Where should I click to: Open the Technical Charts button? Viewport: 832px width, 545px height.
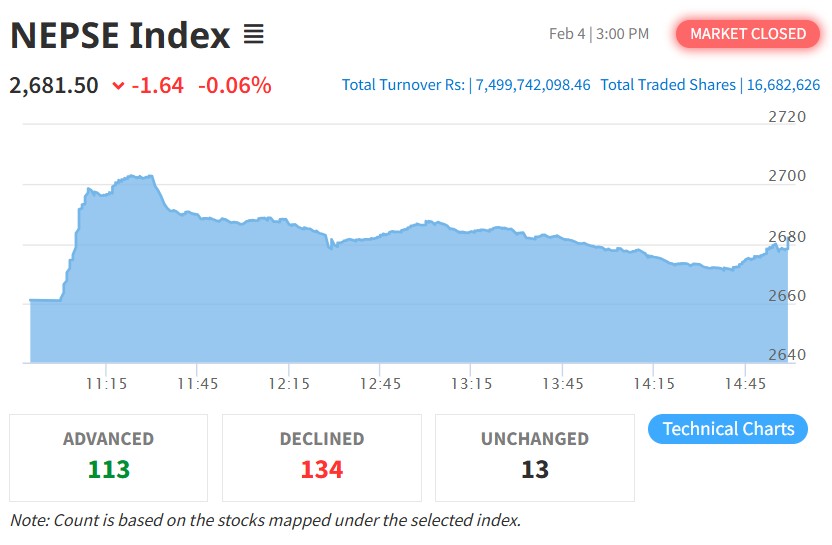click(x=728, y=429)
